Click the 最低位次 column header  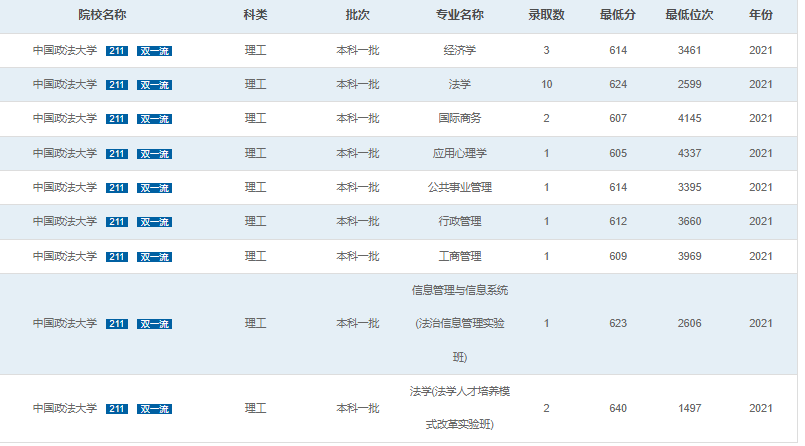(689, 15)
